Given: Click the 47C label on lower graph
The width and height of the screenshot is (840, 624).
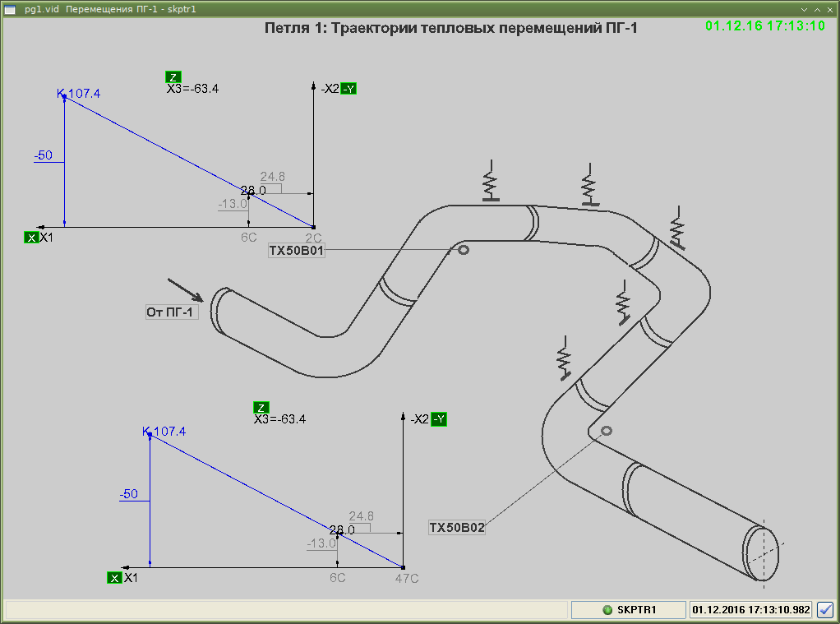Looking at the screenshot, I should 408,578.
